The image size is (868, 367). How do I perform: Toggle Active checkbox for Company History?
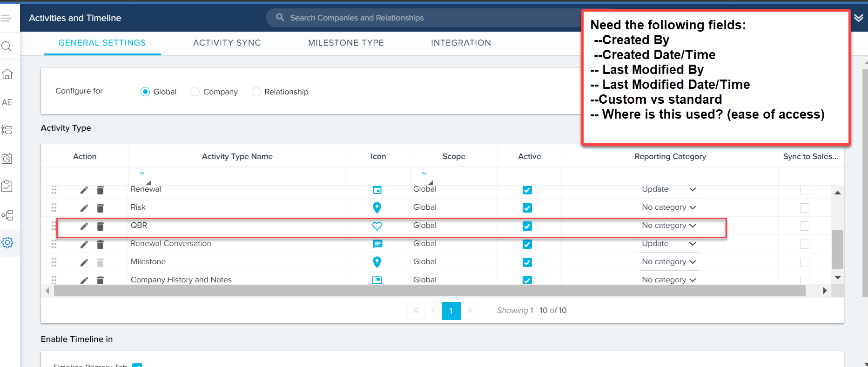527,280
